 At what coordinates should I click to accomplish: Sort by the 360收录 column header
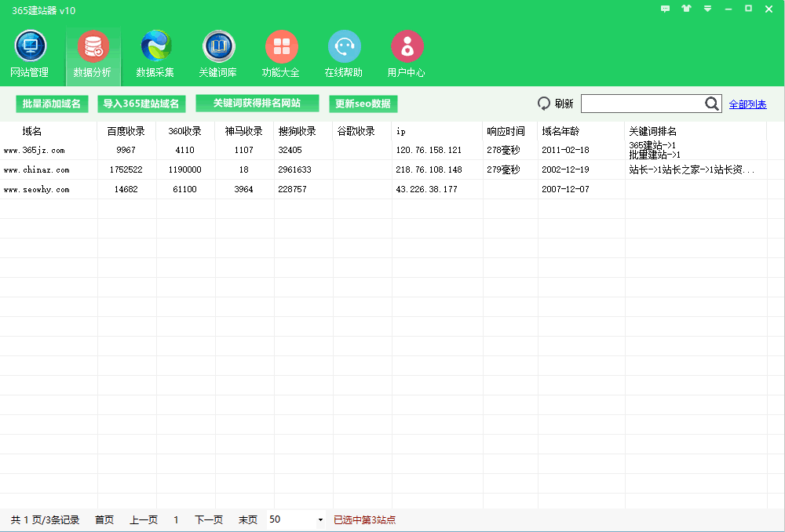(x=186, y=131)
